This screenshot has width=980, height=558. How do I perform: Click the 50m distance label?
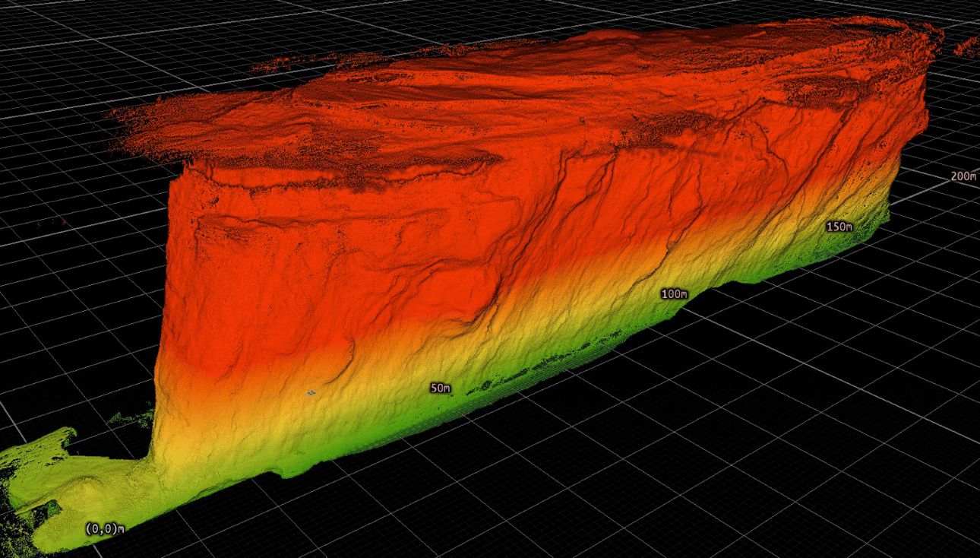pyautogui.click(x=439, y=388)
